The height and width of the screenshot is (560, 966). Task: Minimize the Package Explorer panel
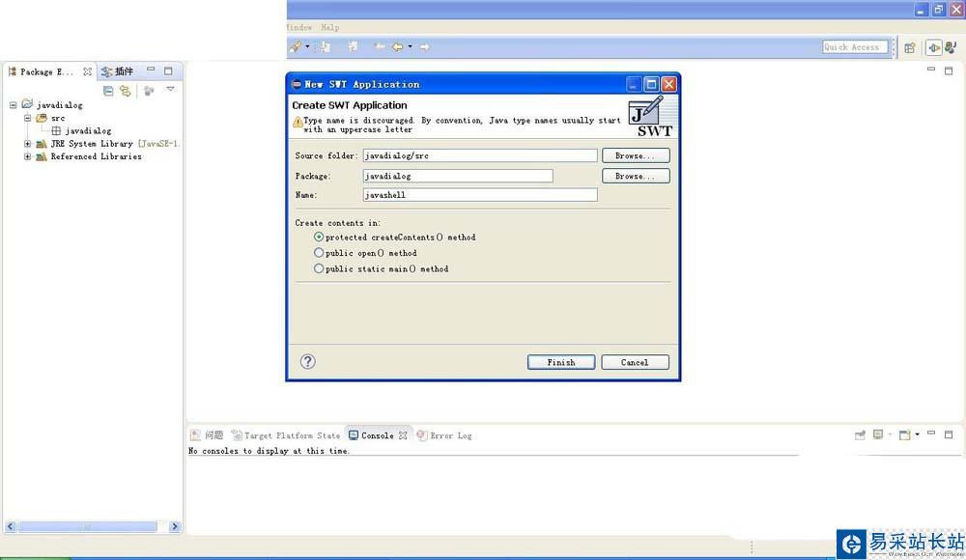point(151,70)
